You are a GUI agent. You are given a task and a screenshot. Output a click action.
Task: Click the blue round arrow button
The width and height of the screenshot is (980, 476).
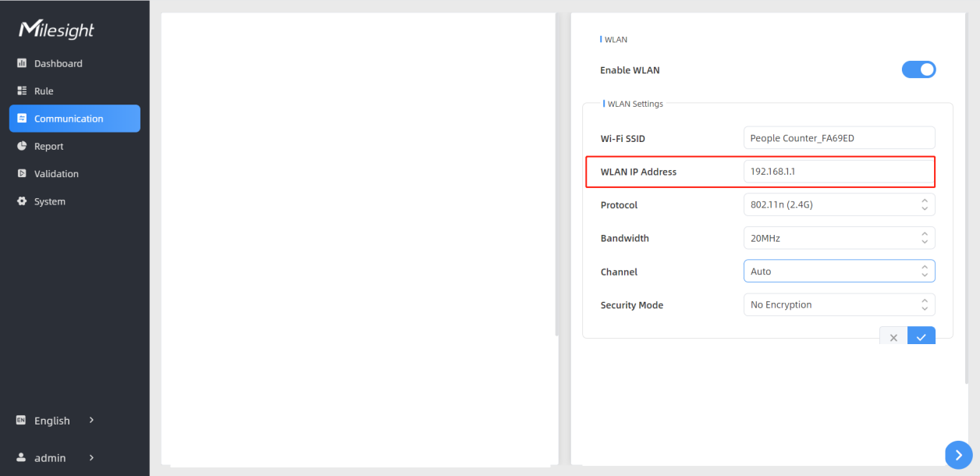pyautogui.click(x=959, y=455)
